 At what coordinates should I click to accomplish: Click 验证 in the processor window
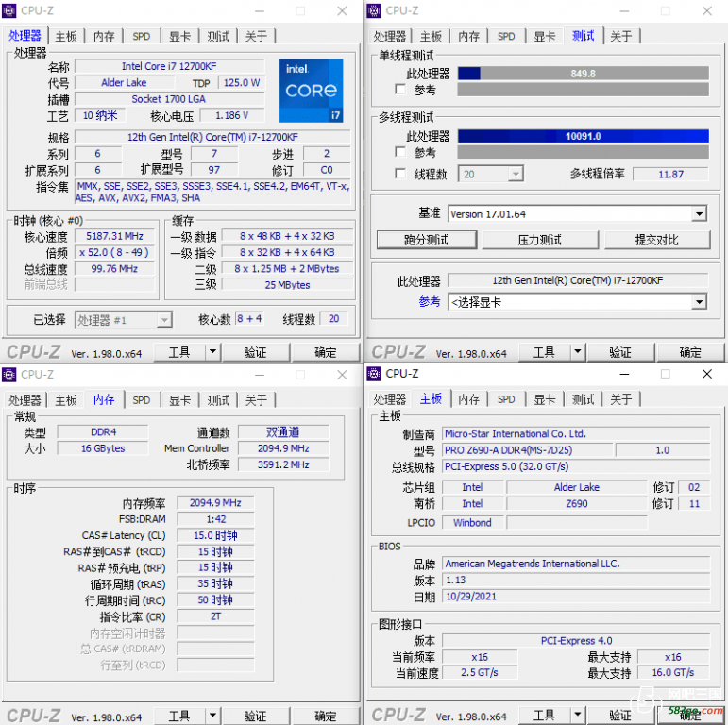click(256, 352)
